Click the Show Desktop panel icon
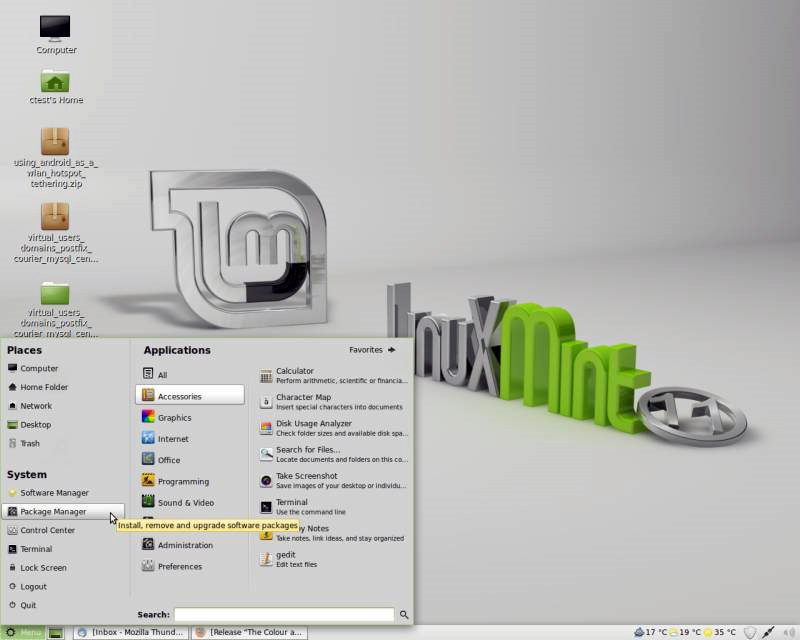The image size is (800, 640). pos(56,633)
